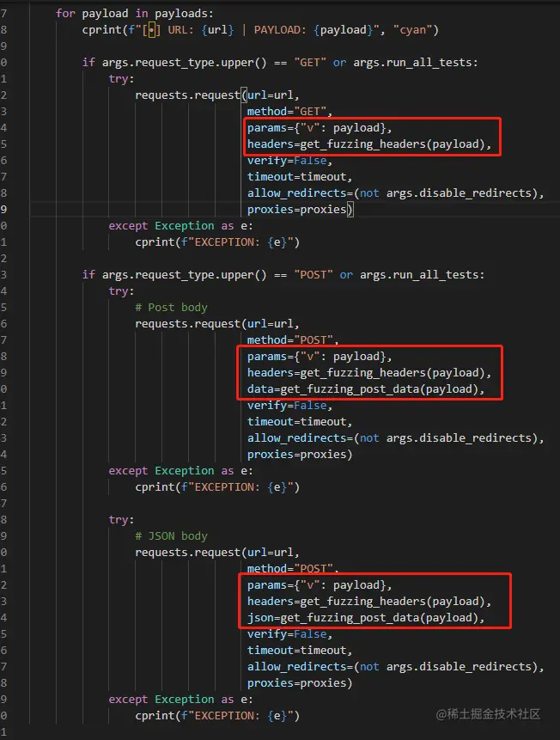Click "try:" directly above the "# JSON body" comment
This screenshot has width=560, height=740.
[121, 520]
